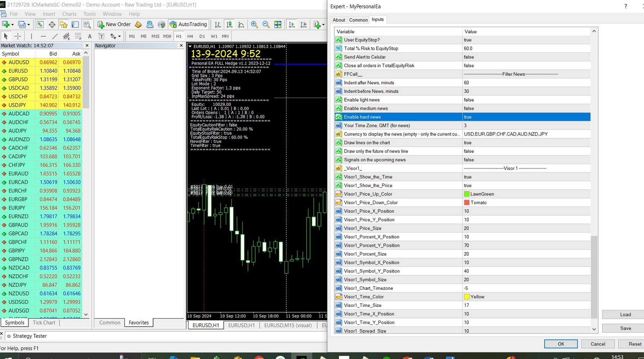Select the Crosshair cursor tool
The image size is (644, 359).
(18, 36)
